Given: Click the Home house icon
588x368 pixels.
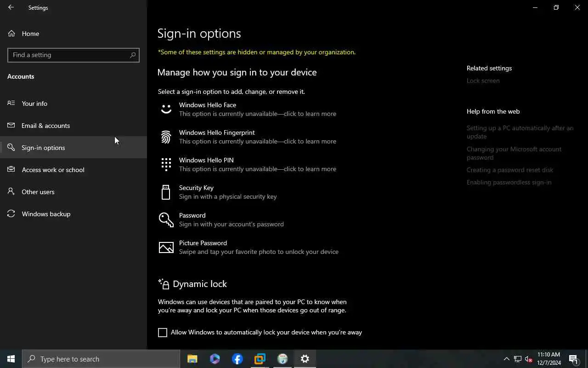Looking at the screenshot, I should coord(11,34).
